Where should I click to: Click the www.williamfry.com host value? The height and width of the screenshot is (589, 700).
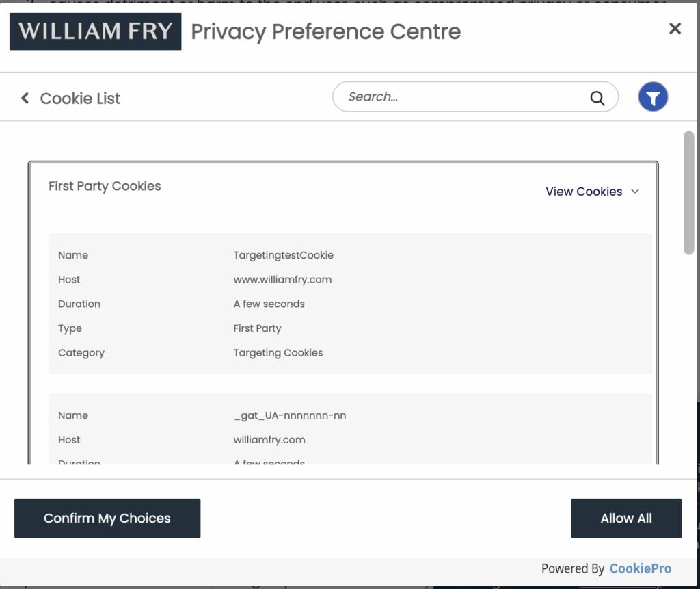pyautogui.click(x=282, y=280)
